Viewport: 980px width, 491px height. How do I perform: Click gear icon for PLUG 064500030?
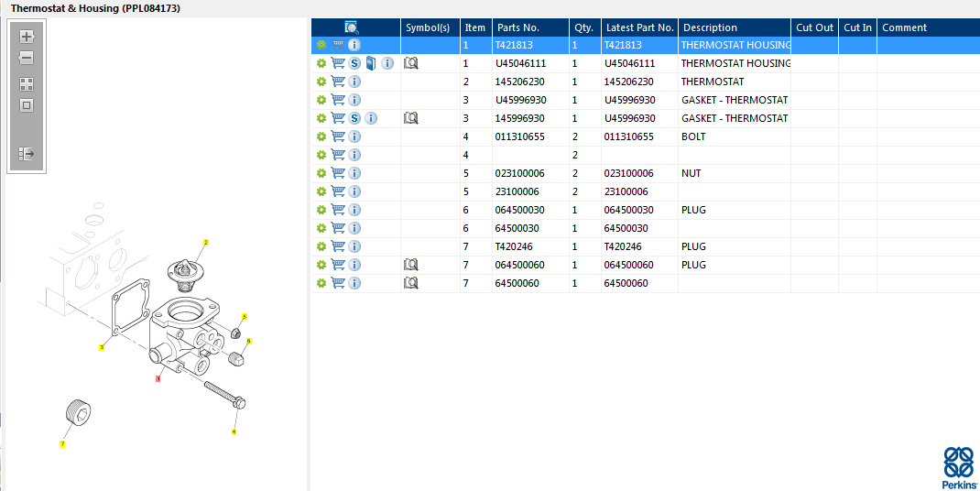pyautogui.click(x=321, y=210)
